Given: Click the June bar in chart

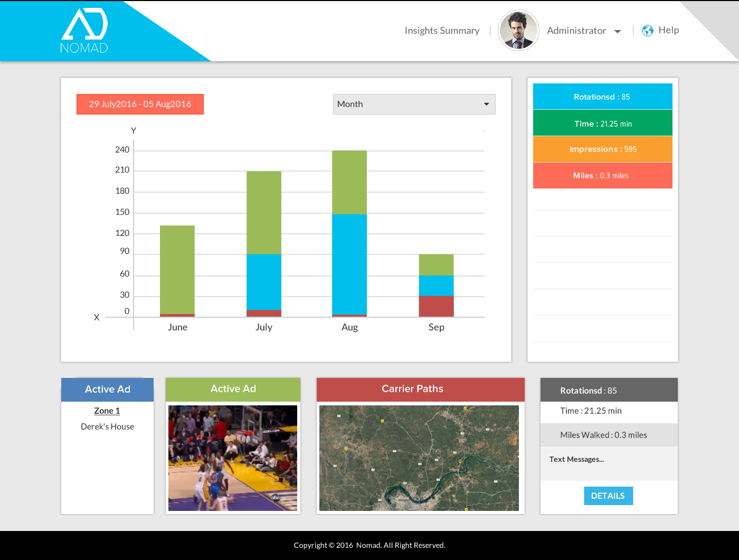Looking at the screenshot, I should (177, 271).
